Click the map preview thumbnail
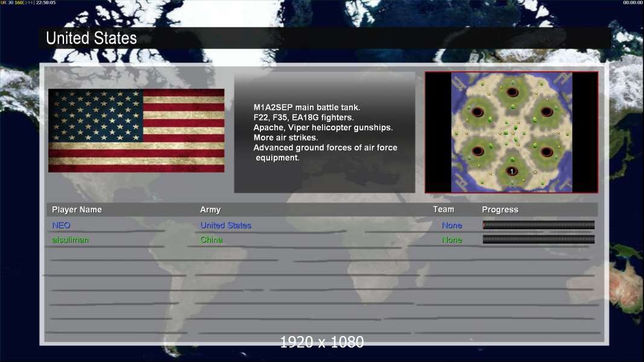This screenshot has height=362, width=644. coord(511,132)
